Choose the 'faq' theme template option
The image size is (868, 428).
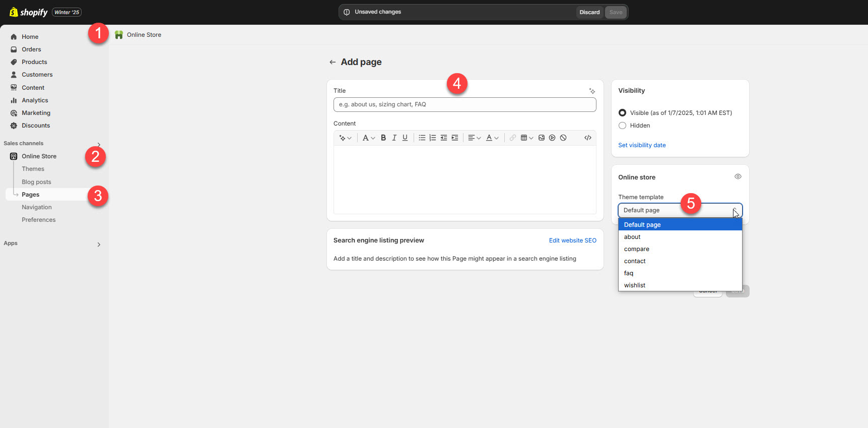pyautogui.click(x=629, y=273)
